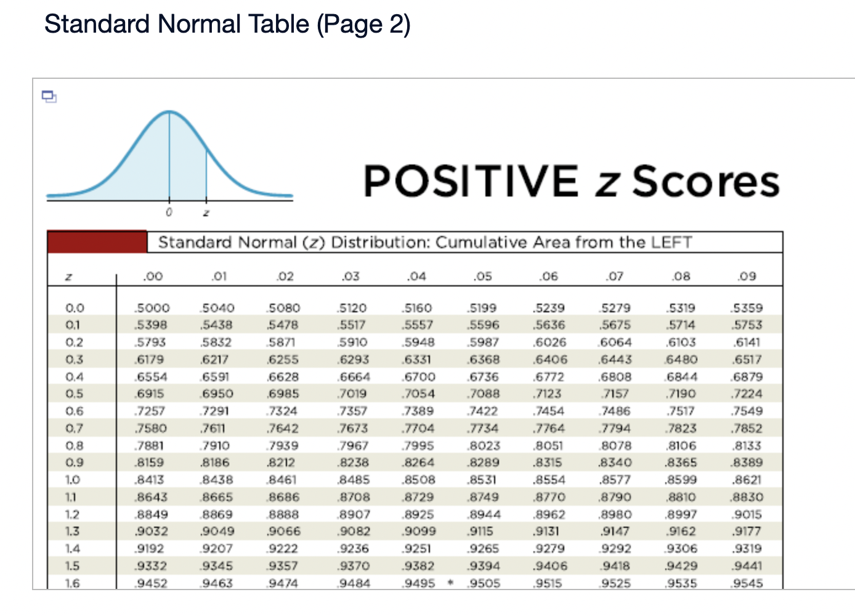
Task: Open the table in a larger view
Action: pos(49,97)
